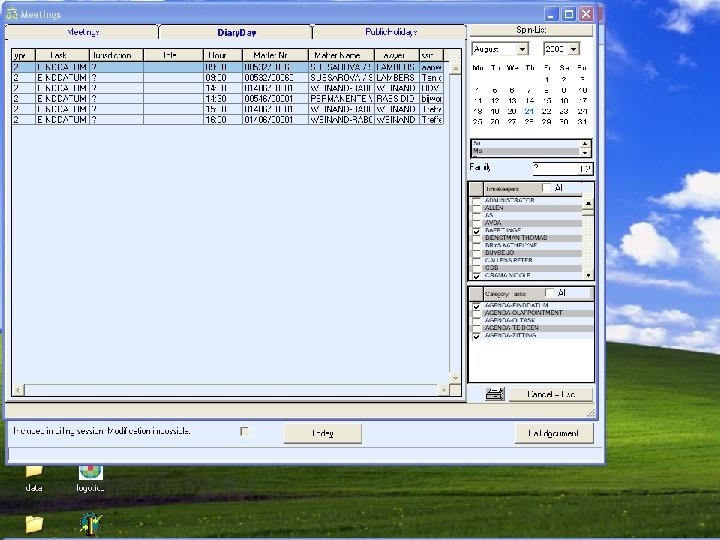The width and height of the screenshot is (720, 540).
Task: Select day 31 in the calendar
Action: coord(582,122)
